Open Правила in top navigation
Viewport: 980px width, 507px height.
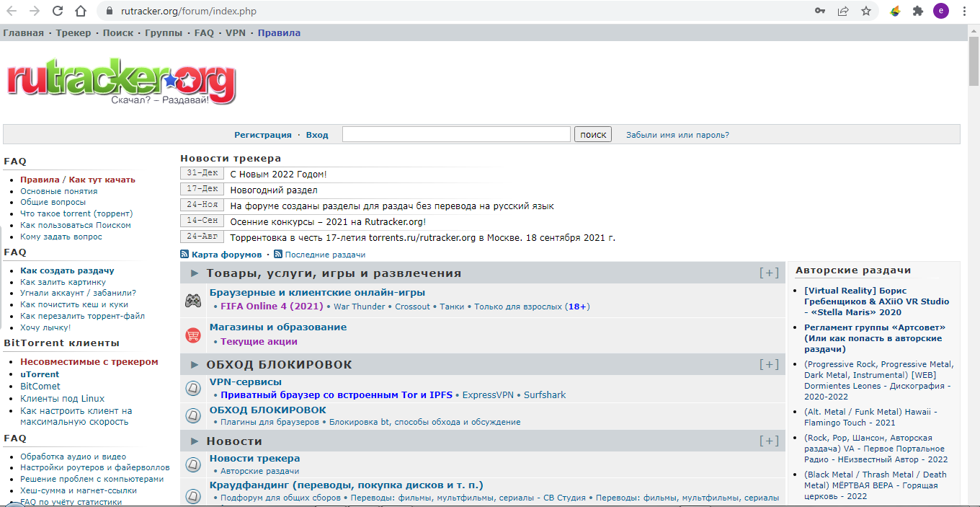pyautogui.click(x=279, y=33)
